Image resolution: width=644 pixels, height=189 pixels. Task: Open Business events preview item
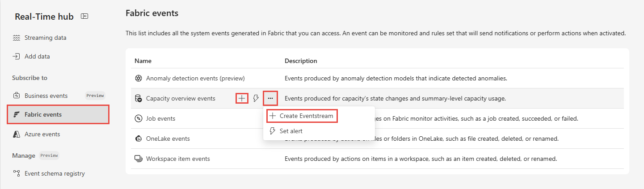point(58,96)
